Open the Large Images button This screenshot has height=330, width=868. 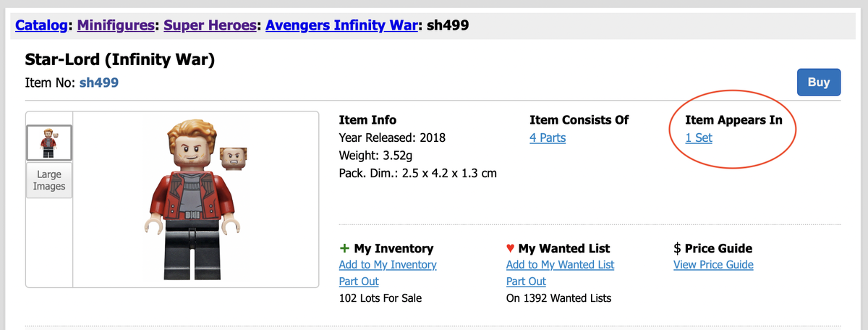[49, 180]
